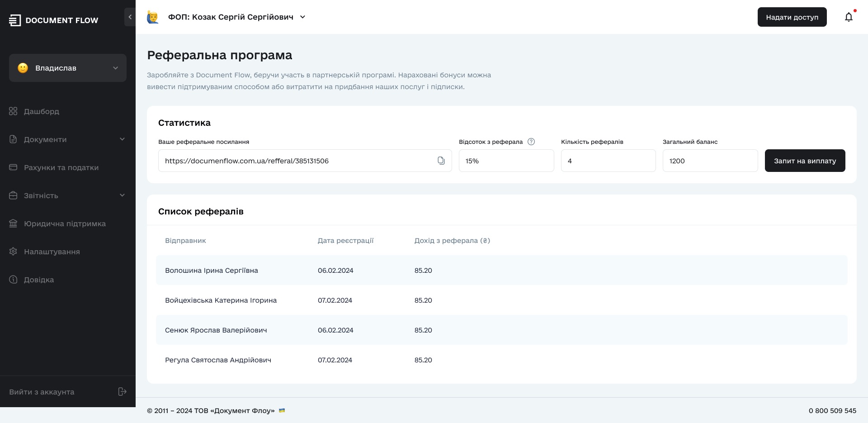The height and width of the screenshot is (423, 868).
Task: Click Сенюк's registration date 06.02.2024
Action: point(335,330)
